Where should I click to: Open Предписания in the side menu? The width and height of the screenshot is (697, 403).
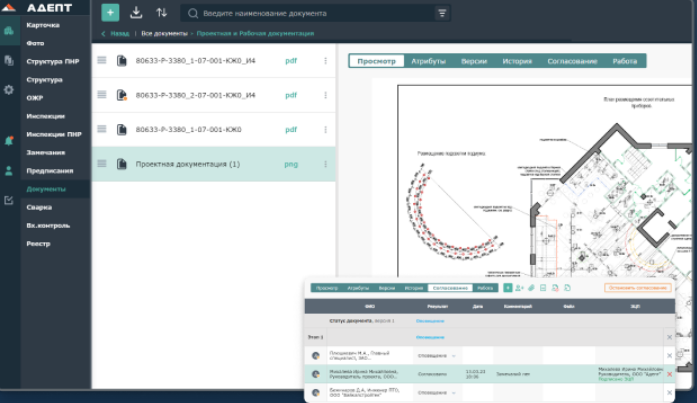49,171
